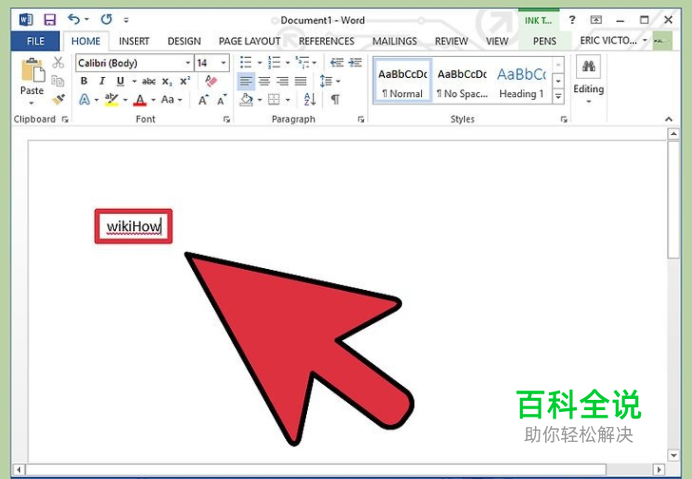Switch to the DESIGN tab
The image size is (692, 479).
coord(184,41)
